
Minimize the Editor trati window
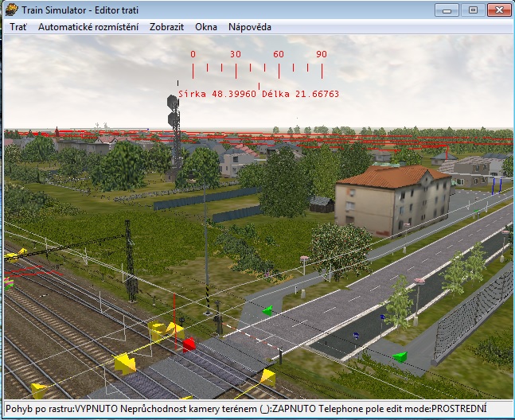[x=447, y=10]
